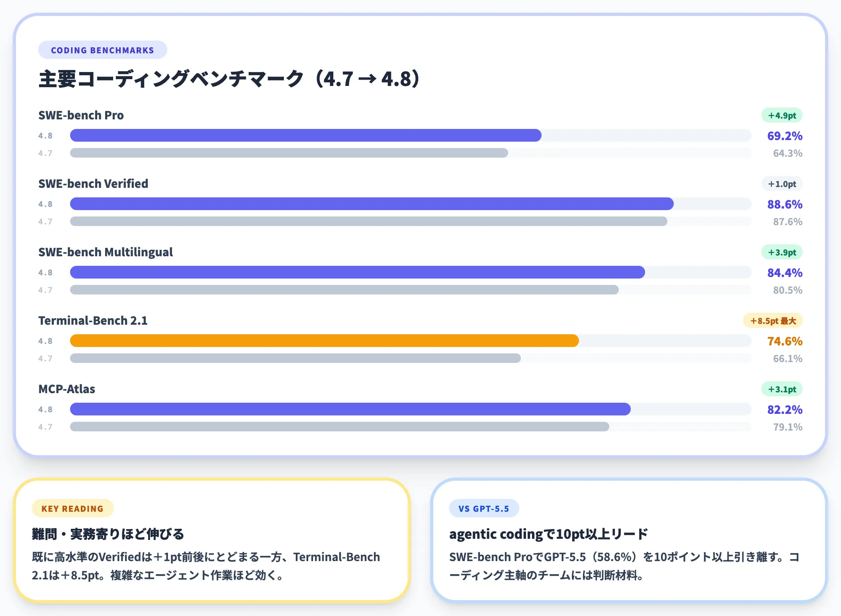Select the 74.6% value

click(x=784, y=341)
